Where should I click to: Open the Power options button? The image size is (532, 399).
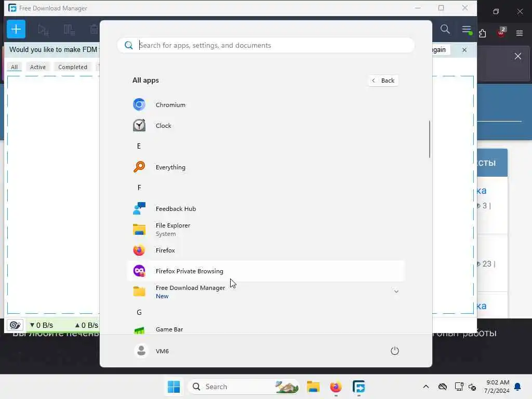(395, 351)
